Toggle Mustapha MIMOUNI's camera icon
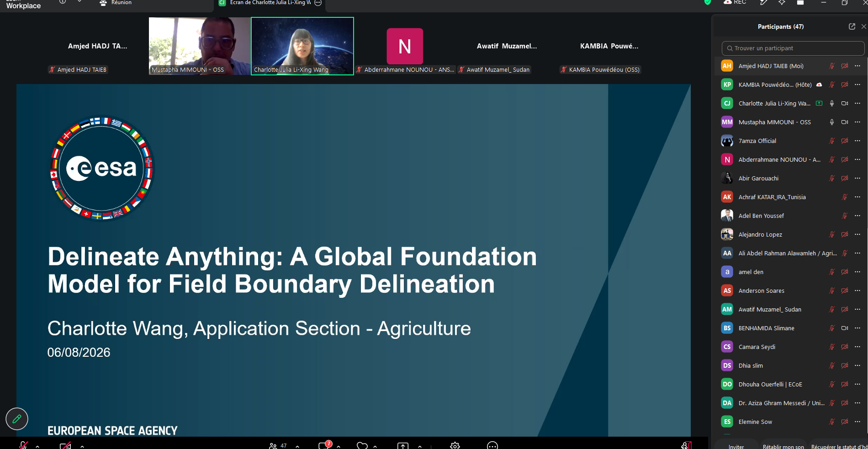Image resolution: width=868 pixels, height=449 pixels. coord(845,122)
